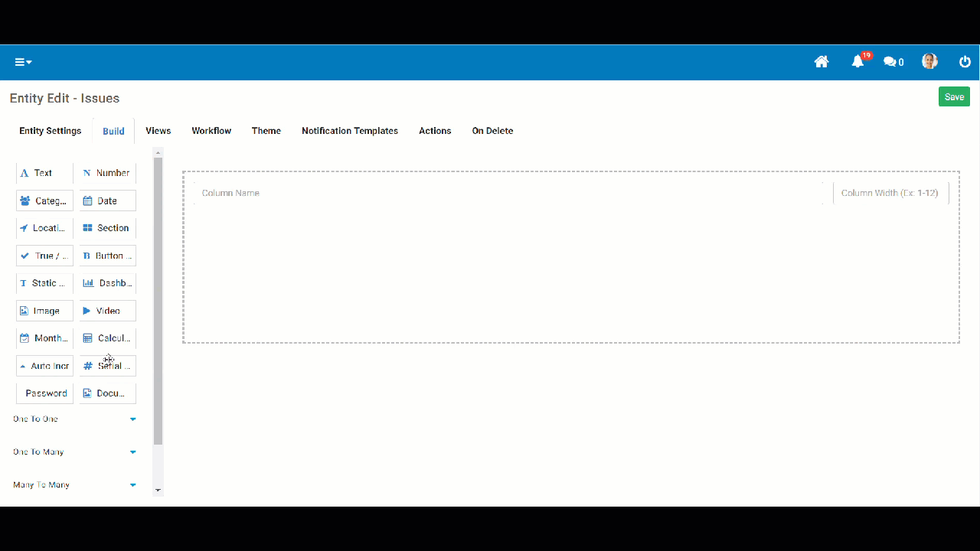Add a Number field
Screen dimensions: 980x551
[x=106, y=173]
